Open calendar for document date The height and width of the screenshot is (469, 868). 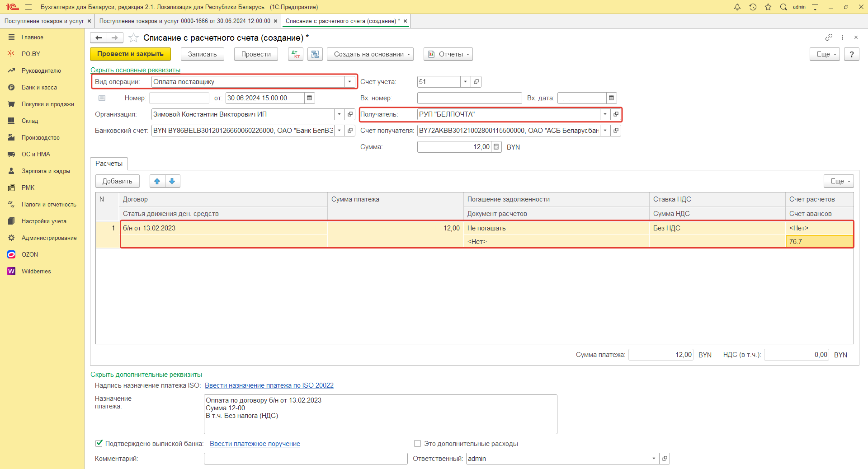[x=310, y=98]
